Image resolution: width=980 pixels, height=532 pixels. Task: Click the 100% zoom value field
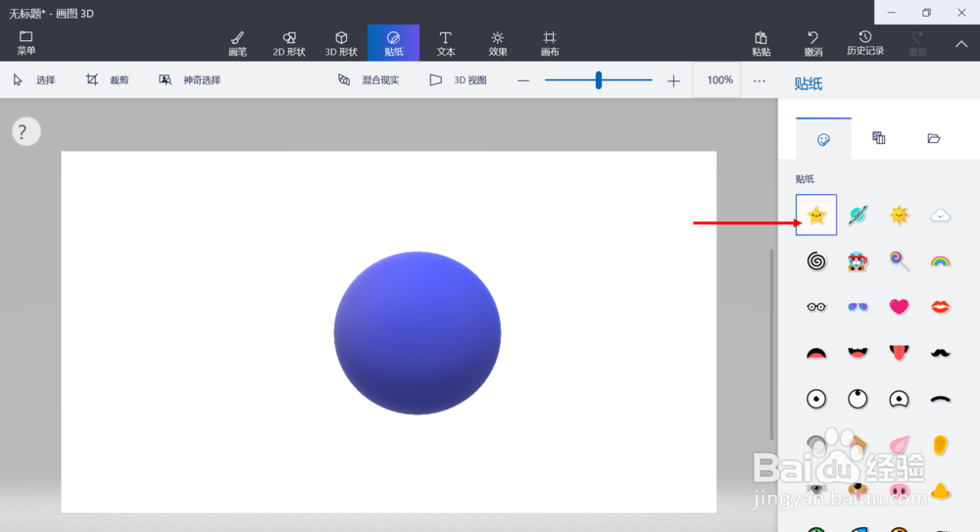pos(719,80)
